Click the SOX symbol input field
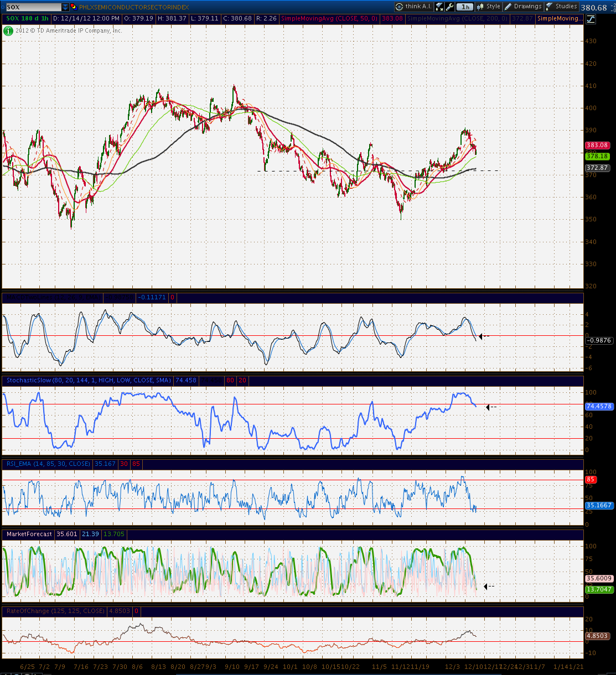Screen dimensions: 616x675 tap(33, 7)
